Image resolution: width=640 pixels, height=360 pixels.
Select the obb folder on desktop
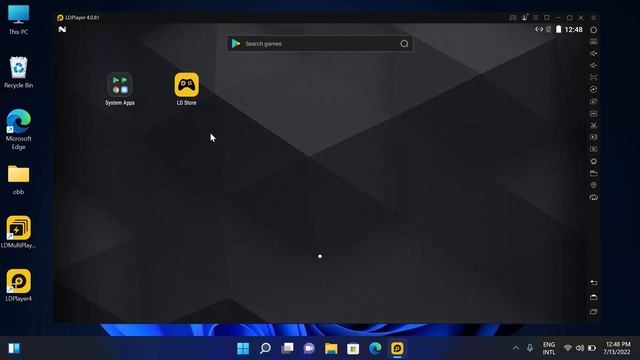pyautogui.click(x=18, y=179)
